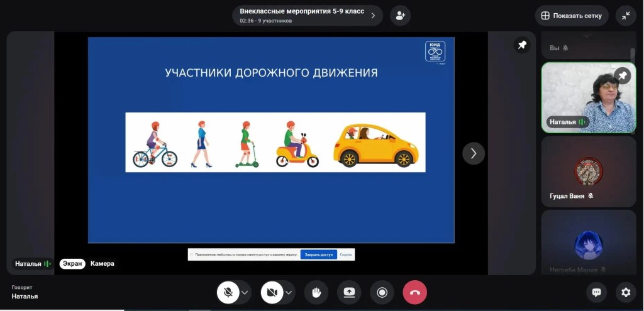Expand call details with the title chevron
The width and height of the screenshot is (644, 311).
pyautogui.click(x=373, y=16)
